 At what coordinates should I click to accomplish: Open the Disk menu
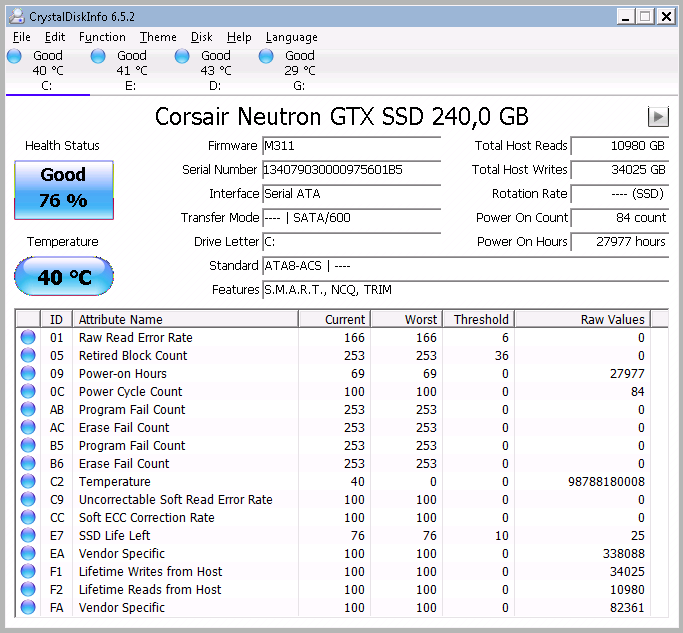201,37
